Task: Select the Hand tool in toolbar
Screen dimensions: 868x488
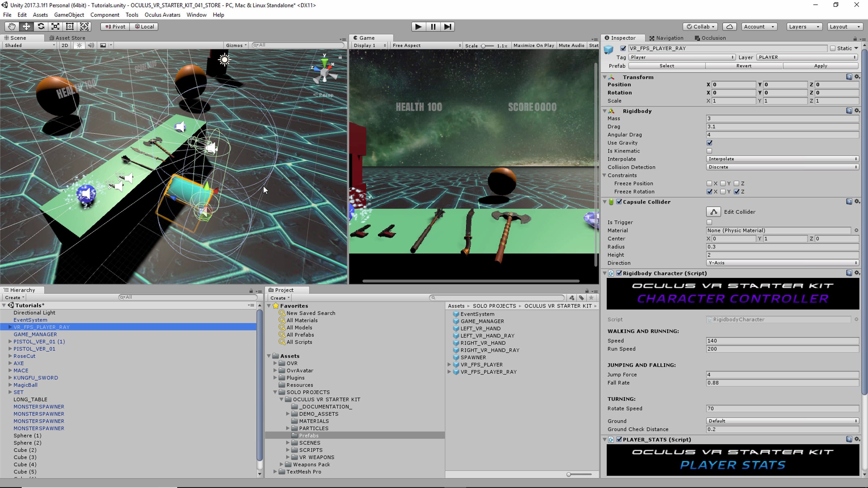Action: coord(12,26)
